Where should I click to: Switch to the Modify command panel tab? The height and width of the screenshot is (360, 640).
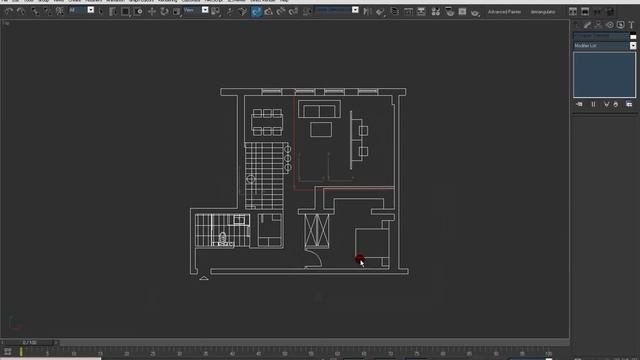587,25
